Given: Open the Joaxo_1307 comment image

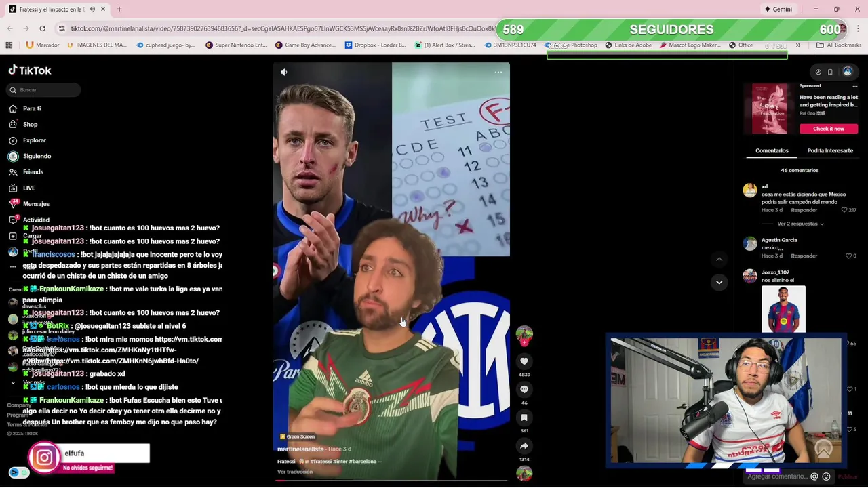Looking at the screenshot, I should click(x=783, y=309).
